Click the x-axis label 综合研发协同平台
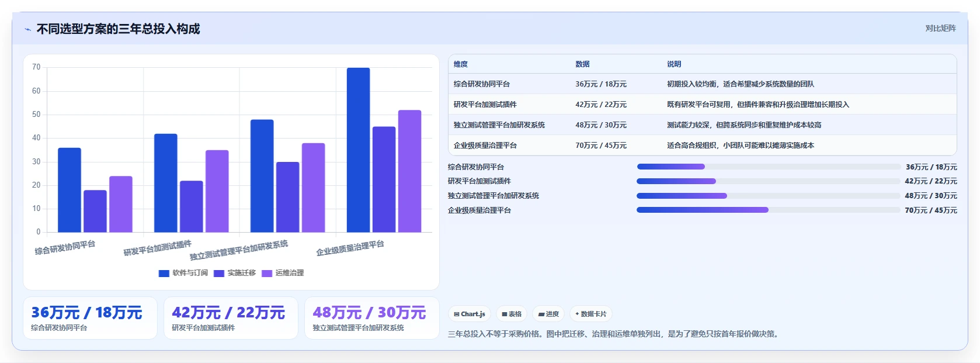This screenshot has height=363, width=980. click(x=65, y=247)
